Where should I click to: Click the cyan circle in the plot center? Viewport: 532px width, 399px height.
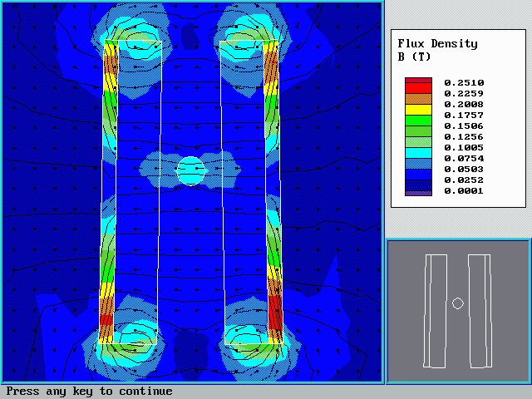pyautogui.click(x=191, y=170)
